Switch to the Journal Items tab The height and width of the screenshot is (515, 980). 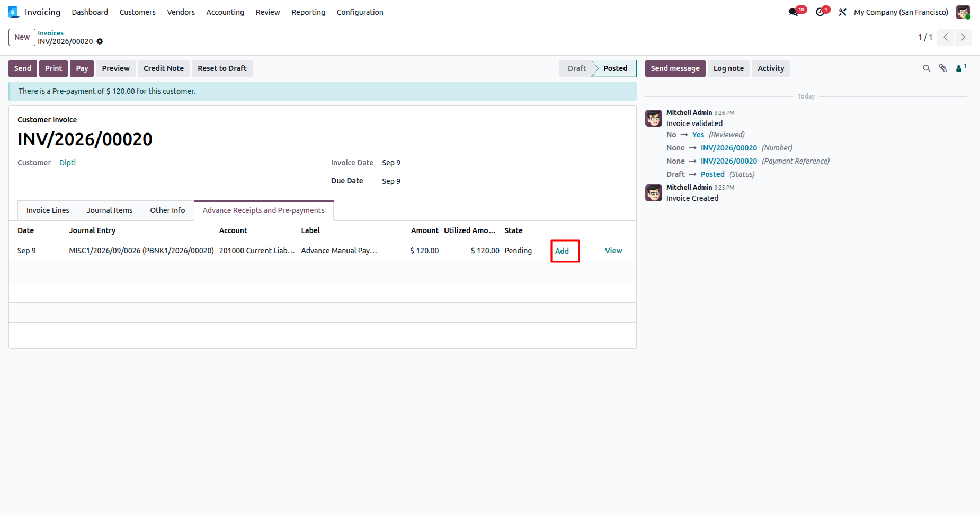click(x=110, y=210)
